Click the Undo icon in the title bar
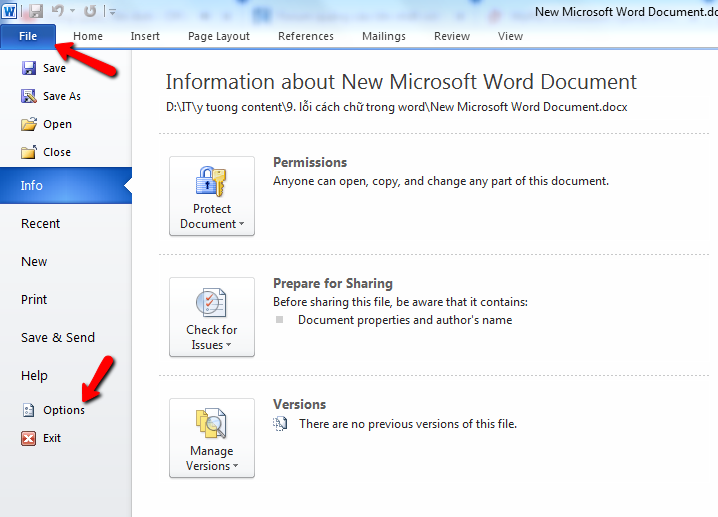This screenshot has height=517, width=718. [60, 11]
